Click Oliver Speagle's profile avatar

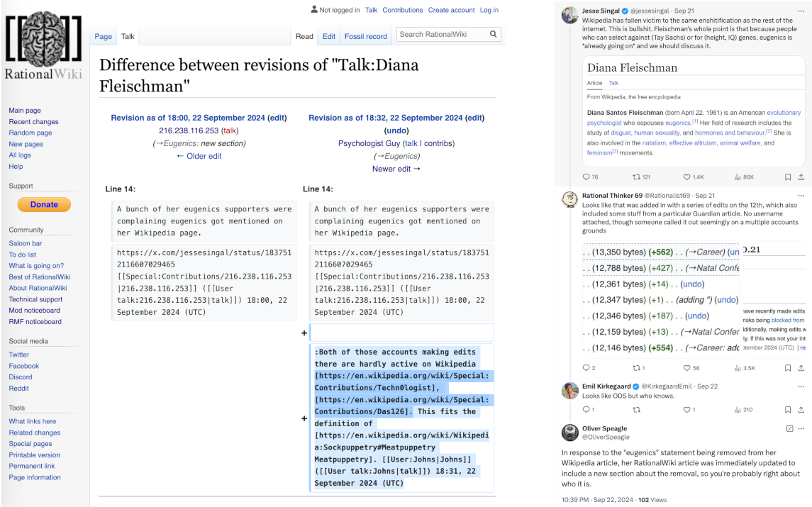[x=570, y=433]
